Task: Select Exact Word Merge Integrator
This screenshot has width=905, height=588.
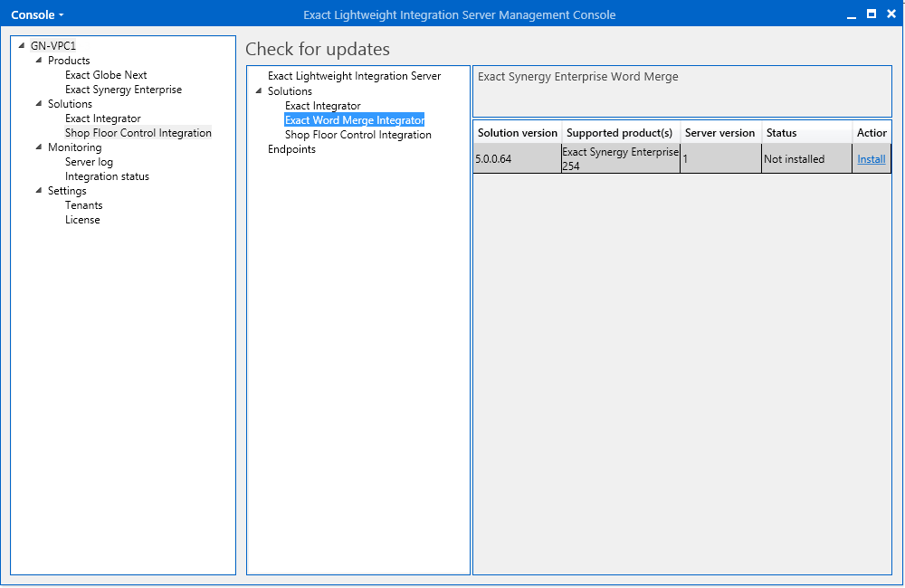Action: tap(355, 120)
